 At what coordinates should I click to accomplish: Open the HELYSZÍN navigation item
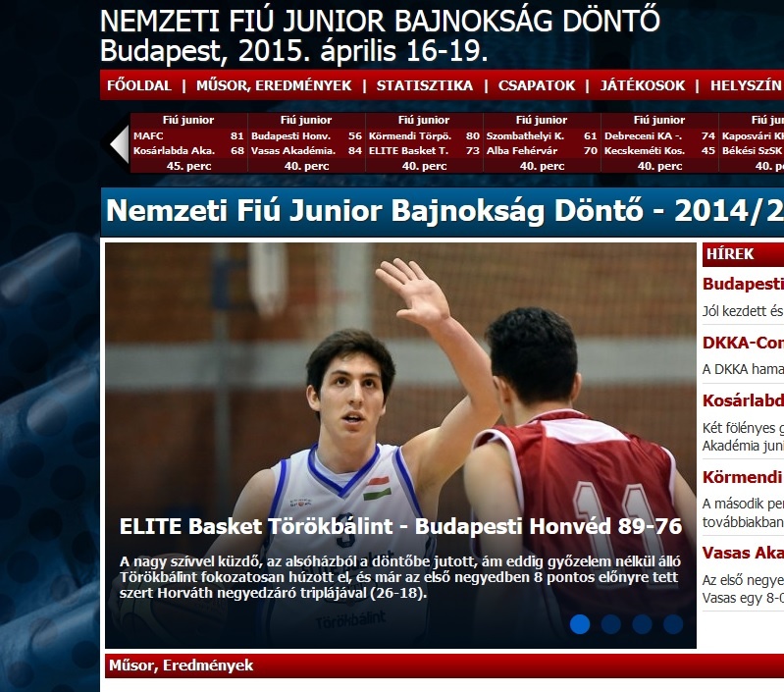[746, 85]
